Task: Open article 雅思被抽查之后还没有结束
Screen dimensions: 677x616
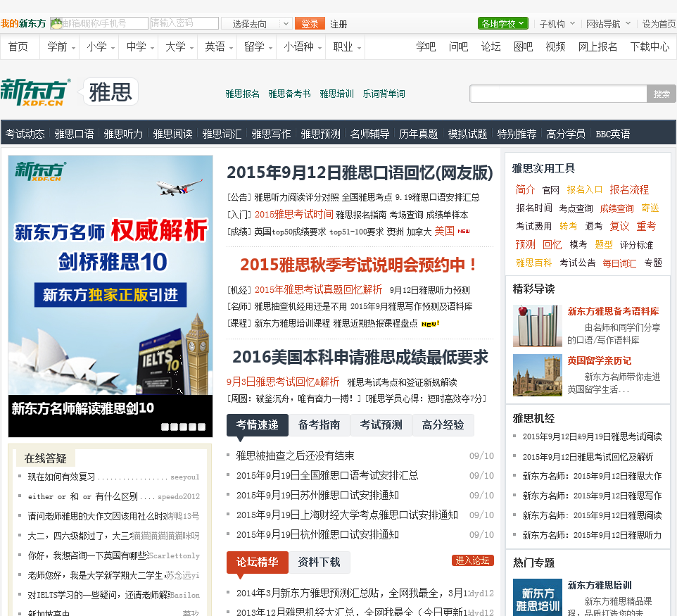Action: coord(296,455)
